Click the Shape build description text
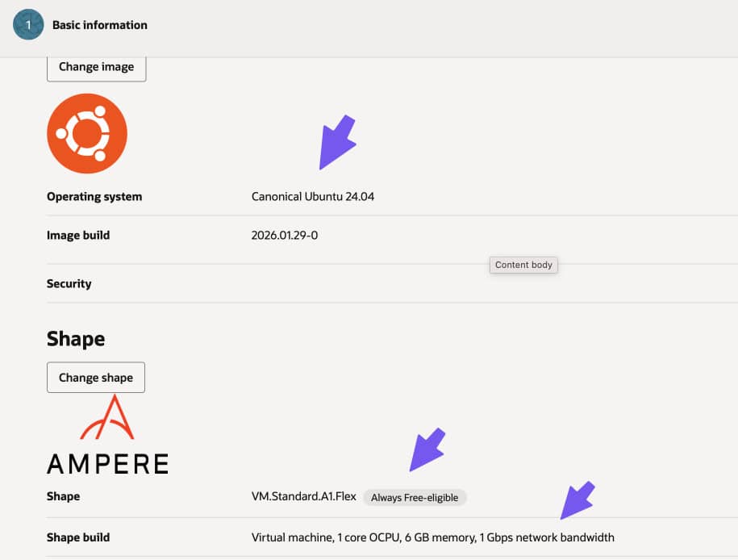The image size is (738, 560). pos(432,537)
